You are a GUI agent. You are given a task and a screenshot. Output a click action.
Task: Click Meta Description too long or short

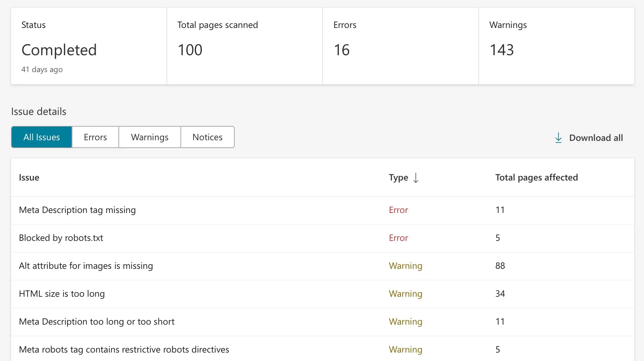[x=96, y=322]
